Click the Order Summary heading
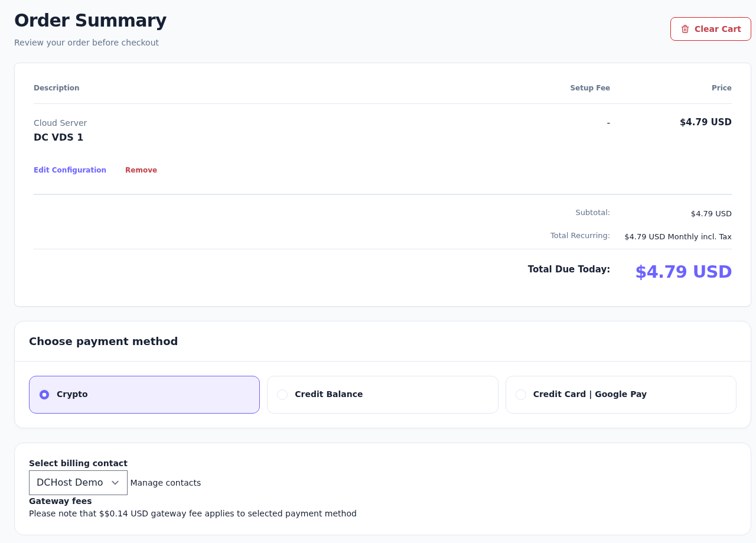The width and height of the screenshot is (756, 543). (x=90, y=21)
